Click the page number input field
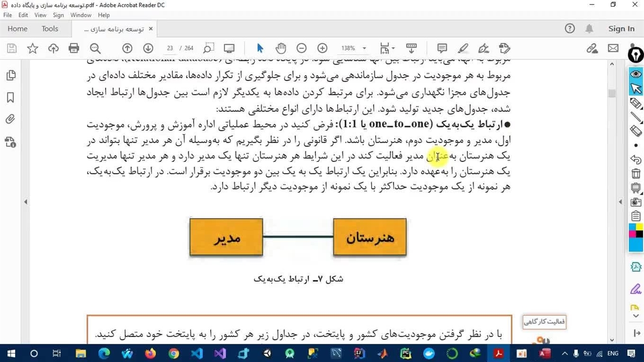This screenshot has width=644, height=362. (170, 48)
